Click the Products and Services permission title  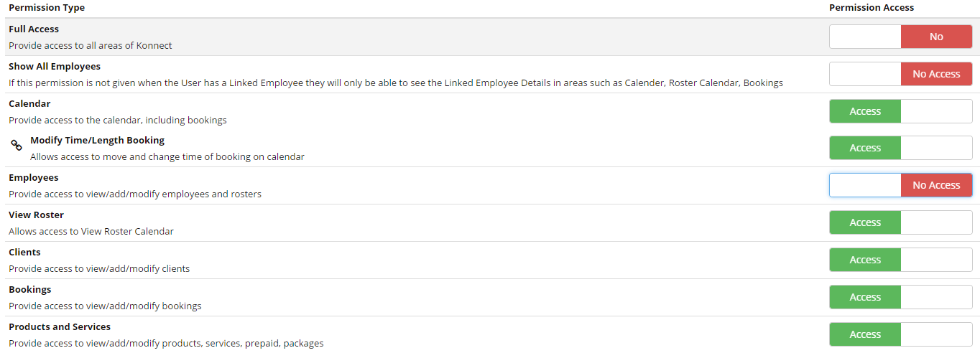pos(60,327)
